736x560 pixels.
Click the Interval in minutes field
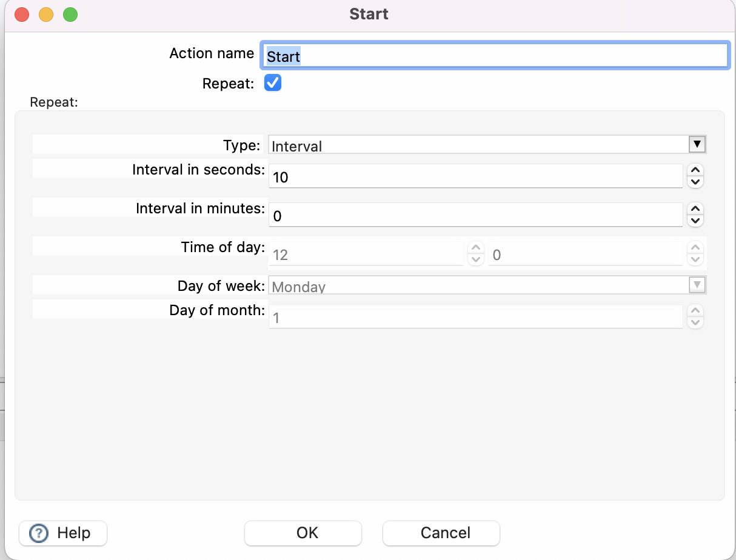pyautogui.click(x=475, y=216)
